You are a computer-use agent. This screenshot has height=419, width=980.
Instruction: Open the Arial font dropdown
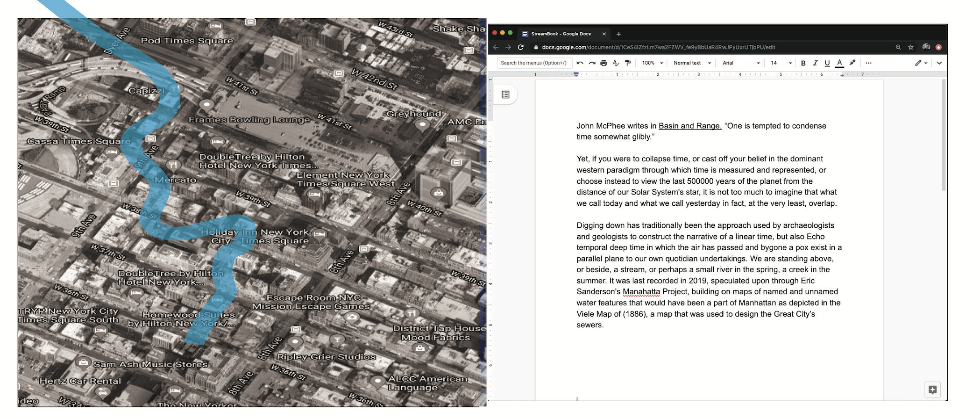pyautogui.click(x=741, y=63)
